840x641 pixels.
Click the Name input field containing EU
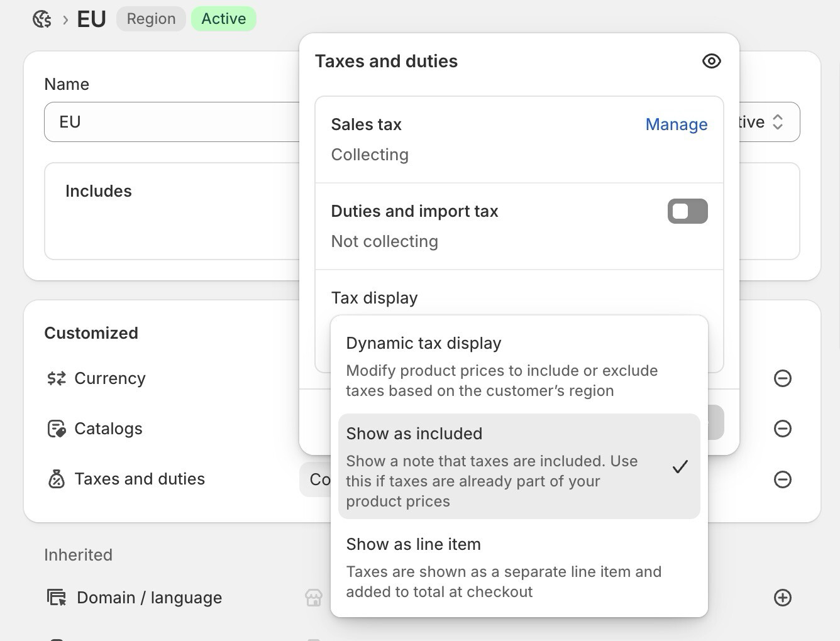[171, 122]
